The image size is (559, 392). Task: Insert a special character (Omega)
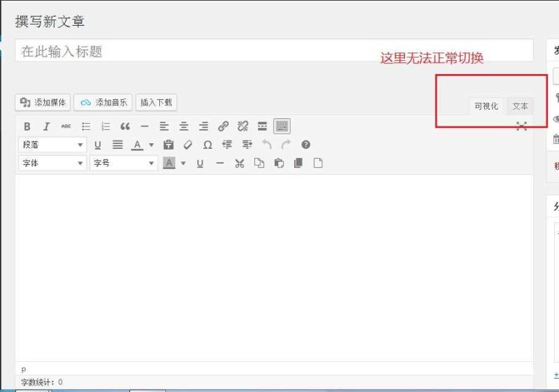(208, 145)
